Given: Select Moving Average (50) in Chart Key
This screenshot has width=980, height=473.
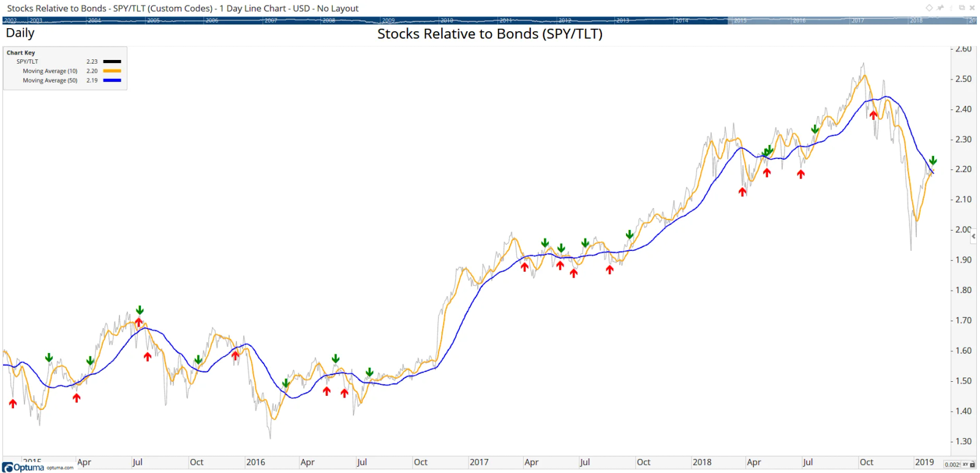Looking at the screenshot, I should (x=50, y=80).
